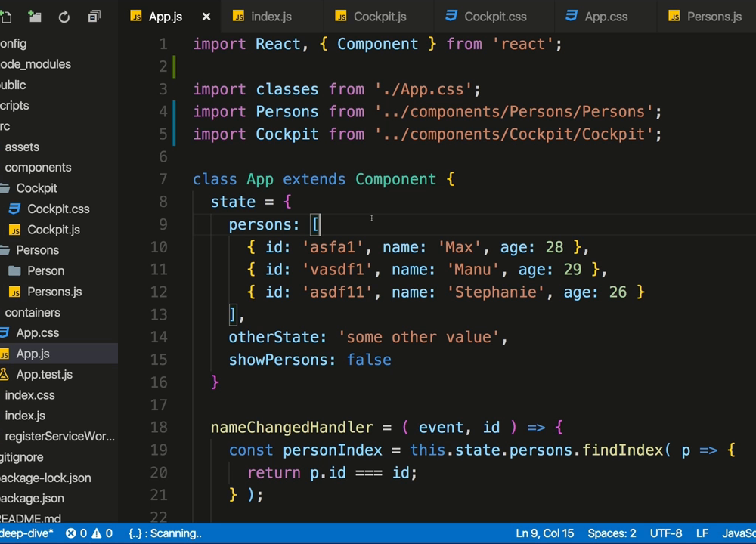Expand the node_modules folder
This screenshot has width=756, height=544.
[x=36, y=64]
